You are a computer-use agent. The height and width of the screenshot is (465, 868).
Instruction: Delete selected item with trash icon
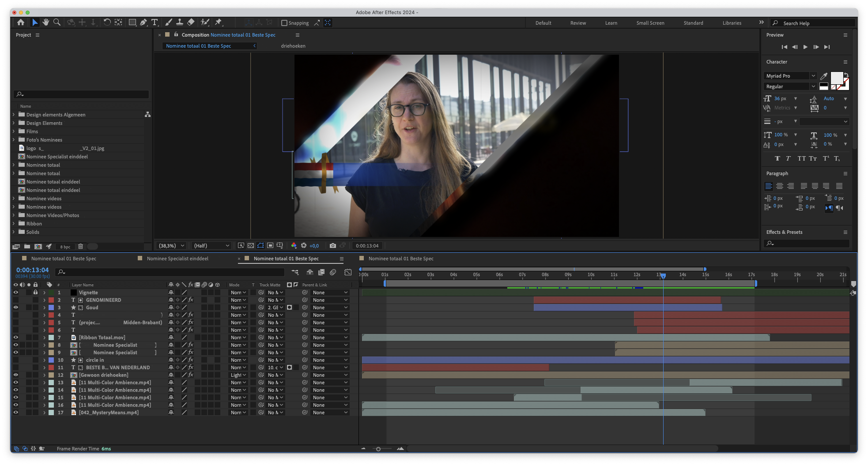(80, 247)
